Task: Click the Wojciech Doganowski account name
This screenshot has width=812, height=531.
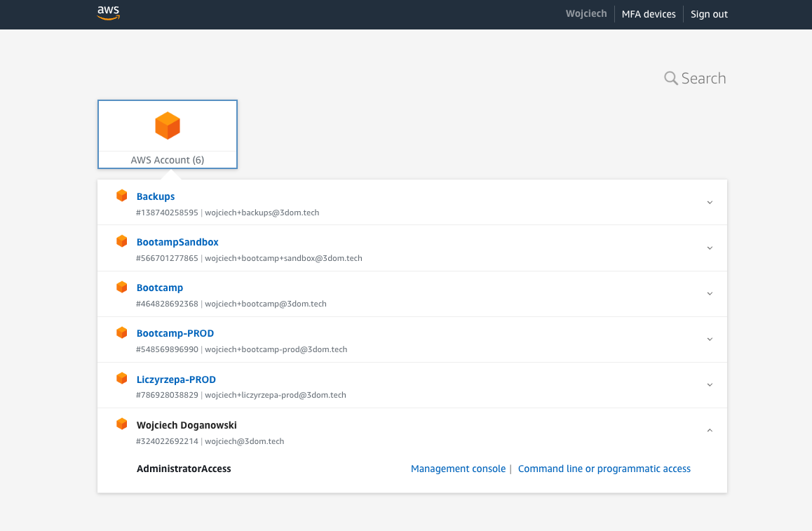Action: tap(187, 425)
